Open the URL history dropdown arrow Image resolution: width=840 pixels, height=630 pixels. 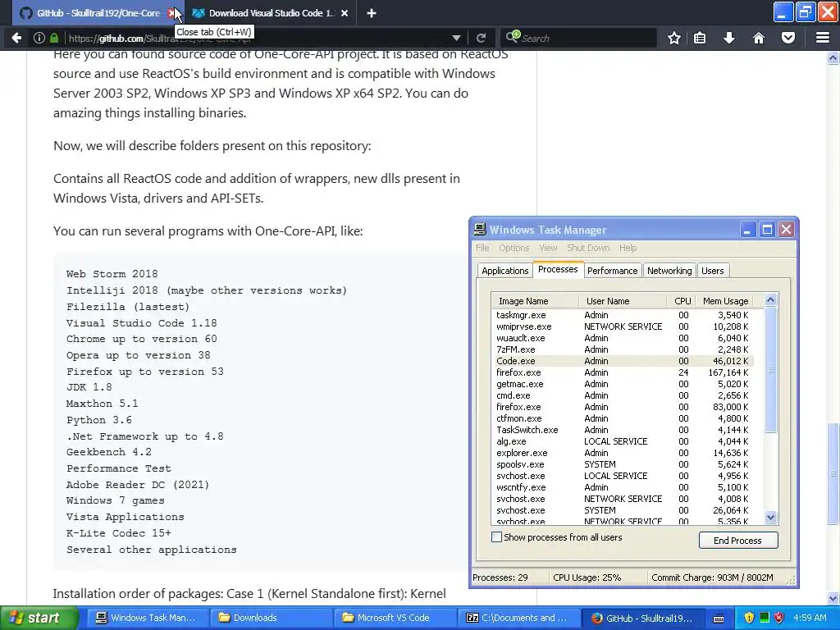coord(456,38)
